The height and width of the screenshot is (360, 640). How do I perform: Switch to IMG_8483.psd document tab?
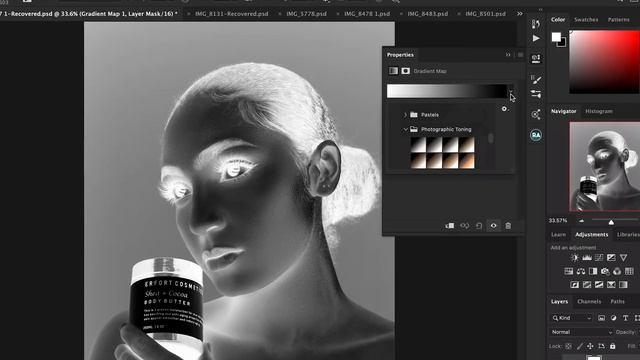427,13
